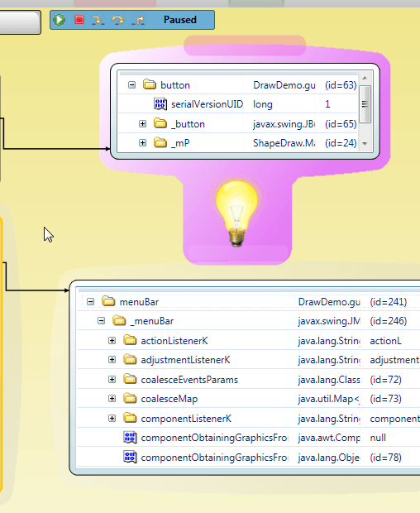Click field icon in the java.lang.Obje row
Image resolution: width=420 pixels, height=513 pixels.
(x=130, y=457)
